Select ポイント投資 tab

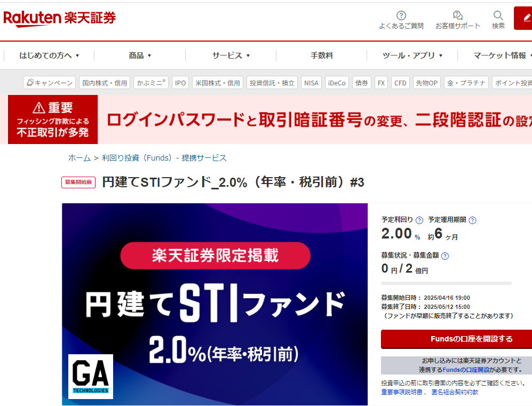(512, 82)
